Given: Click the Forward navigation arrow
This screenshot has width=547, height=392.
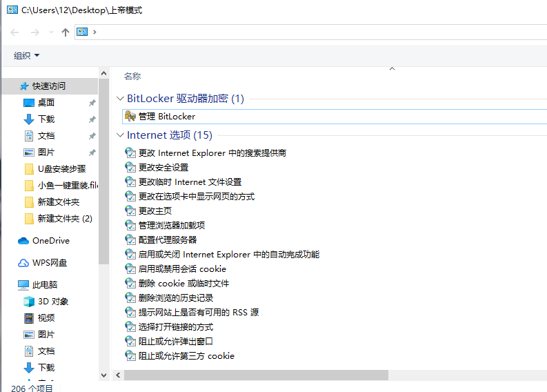Looking at the screenshot, I should (x=35, y=32).
